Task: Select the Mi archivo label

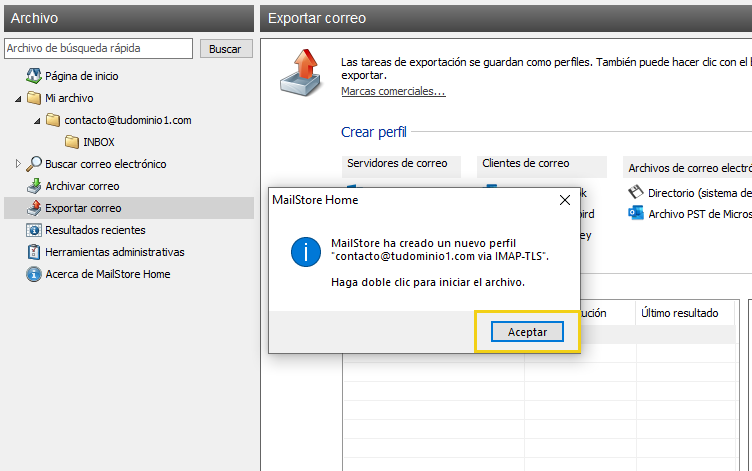Action: 69,98
